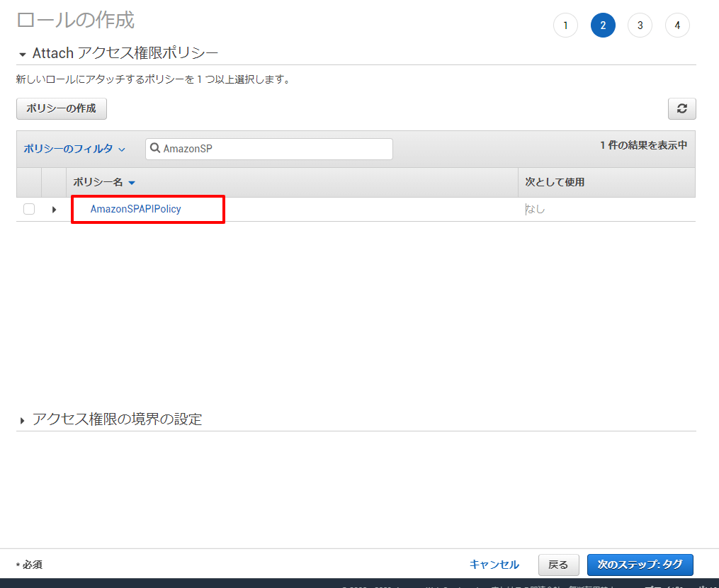This screenshot has width=719, height=588.
Task: Select step 2 indicator
Action: pyautogui.click(x=603, y=26)
